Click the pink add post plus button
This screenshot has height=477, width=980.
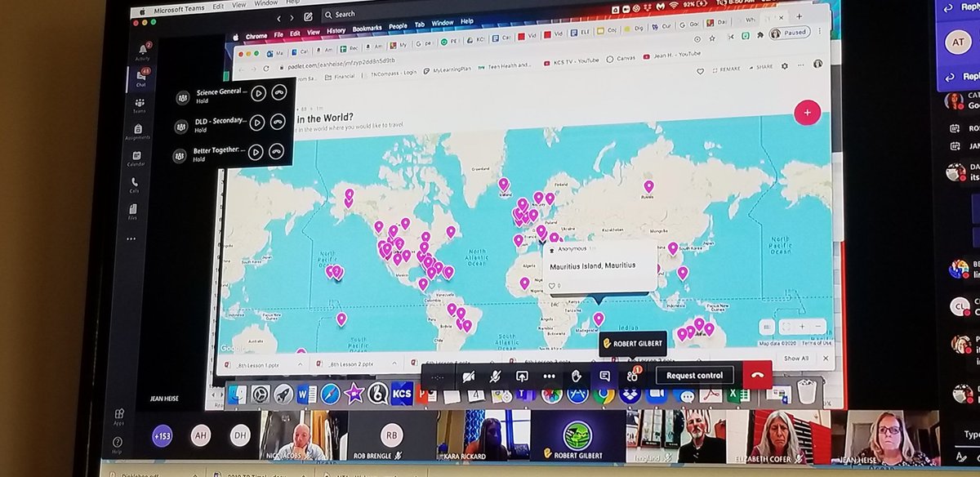click(807, 113)
